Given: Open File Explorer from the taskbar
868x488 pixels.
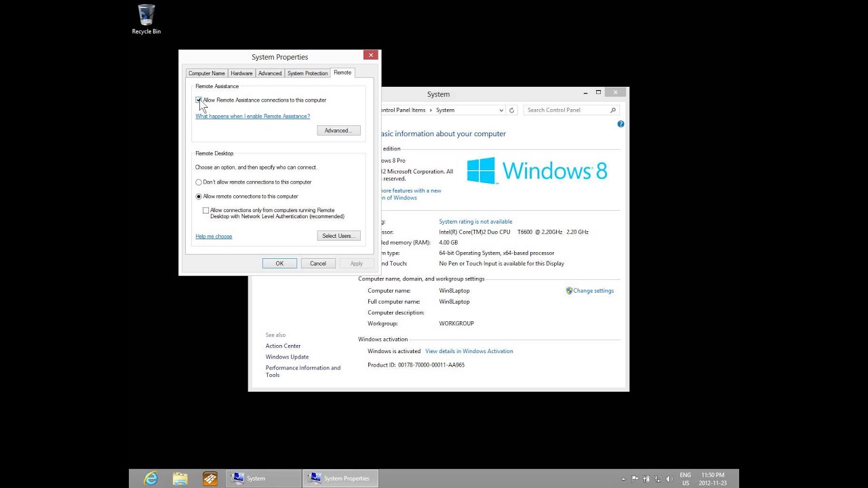Looking at the screenshot, I should click(180, 479).
